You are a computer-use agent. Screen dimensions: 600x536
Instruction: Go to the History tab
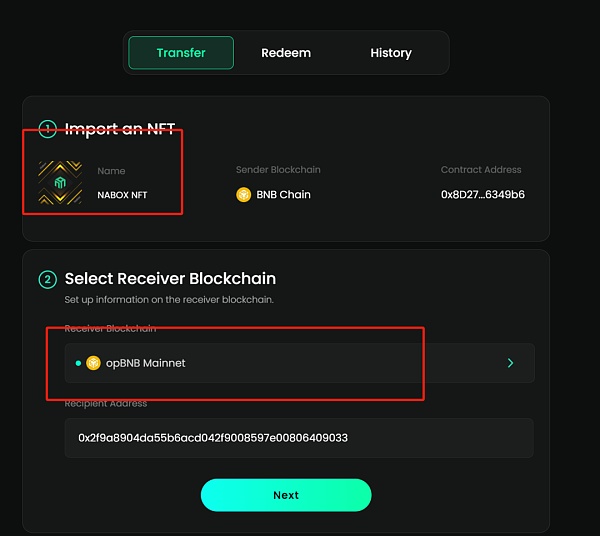(x=390, y=53)
